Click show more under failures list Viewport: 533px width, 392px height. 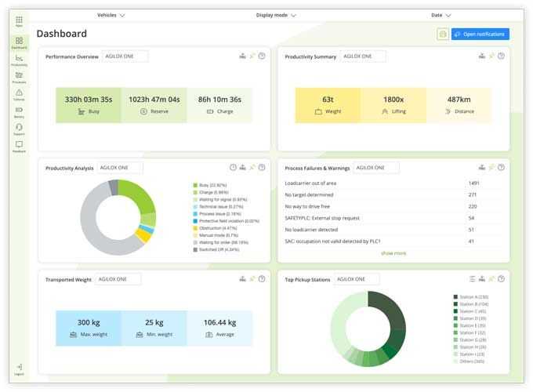click(x=393, y=253)
